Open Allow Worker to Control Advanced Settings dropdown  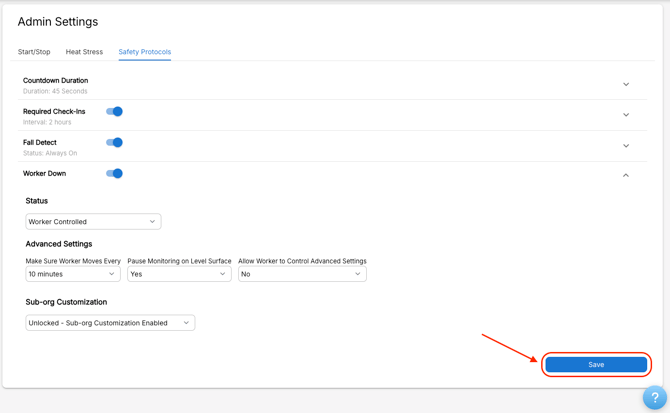[302, 274]
